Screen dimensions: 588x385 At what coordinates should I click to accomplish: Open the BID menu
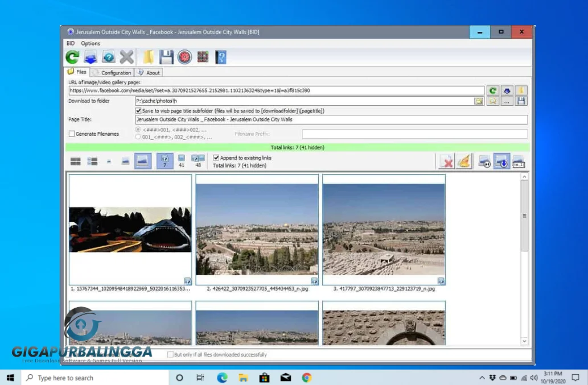pos(71,43)
